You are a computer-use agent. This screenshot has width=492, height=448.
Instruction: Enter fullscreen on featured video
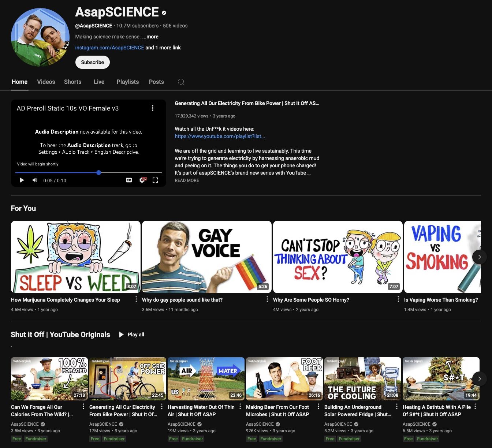pyautogui.click(x=155, y=180)
